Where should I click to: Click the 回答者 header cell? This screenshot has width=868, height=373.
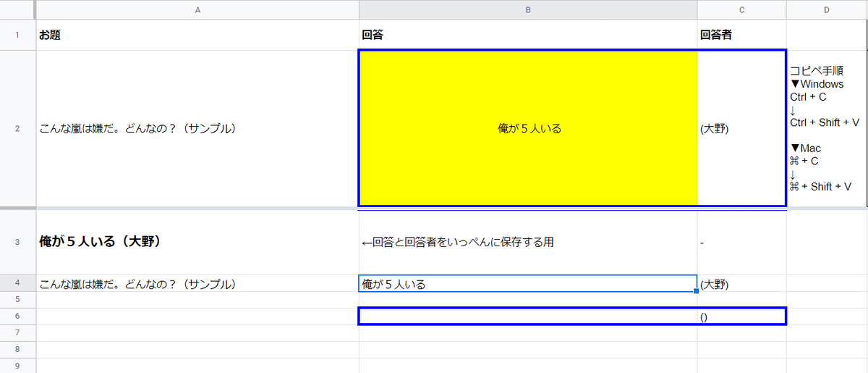741,35
